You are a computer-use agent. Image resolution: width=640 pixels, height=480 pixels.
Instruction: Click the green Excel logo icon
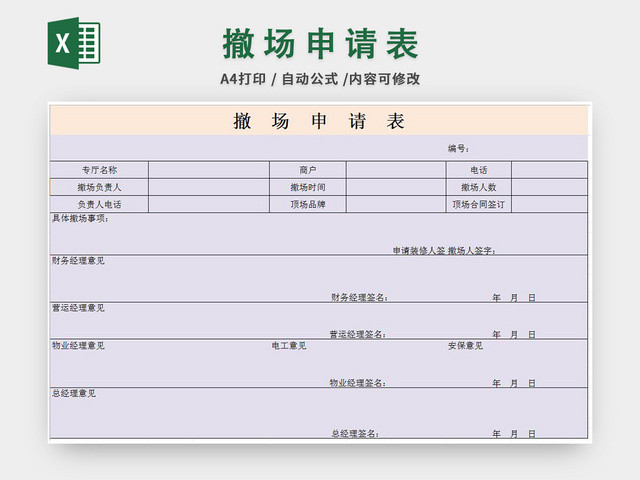click(74, 43)
